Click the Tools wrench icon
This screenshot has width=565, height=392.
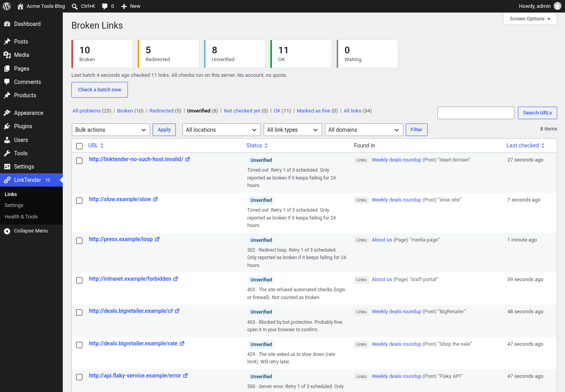coord(7,153)
